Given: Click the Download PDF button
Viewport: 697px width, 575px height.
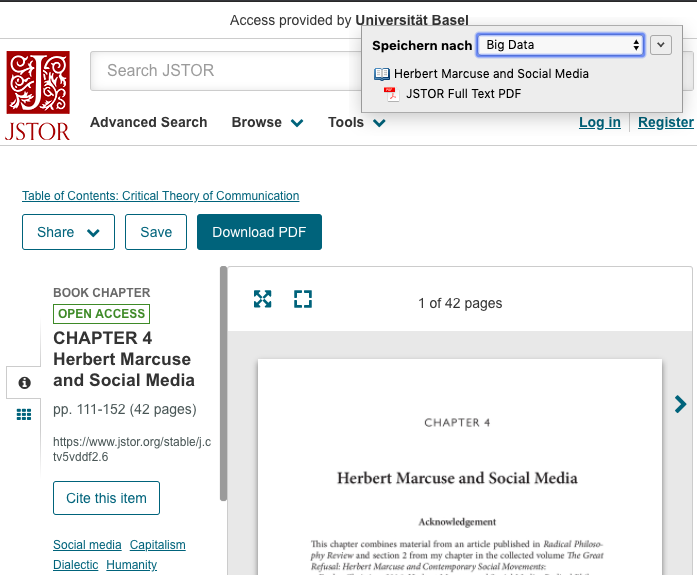Looking at the screenshot, I should coord(259,232).
